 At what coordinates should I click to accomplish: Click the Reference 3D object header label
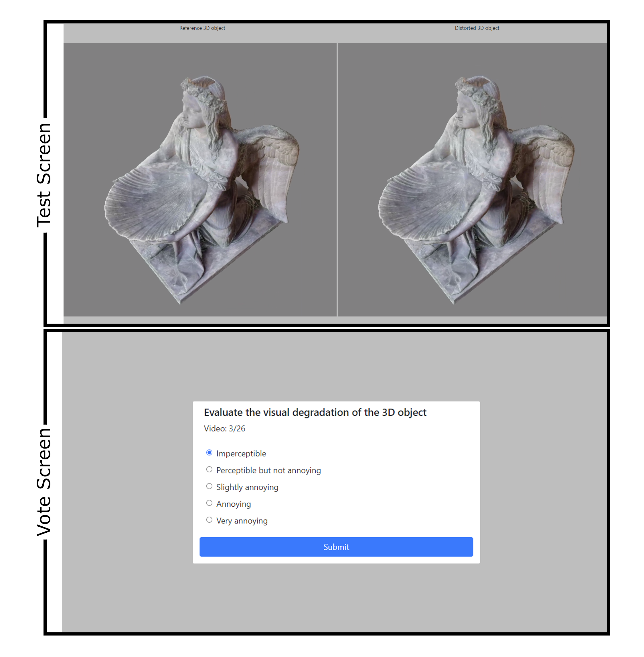click(x=202, y=28)
